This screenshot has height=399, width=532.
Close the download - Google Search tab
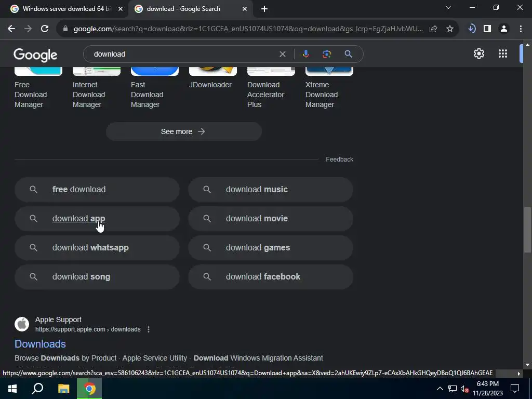245,9
